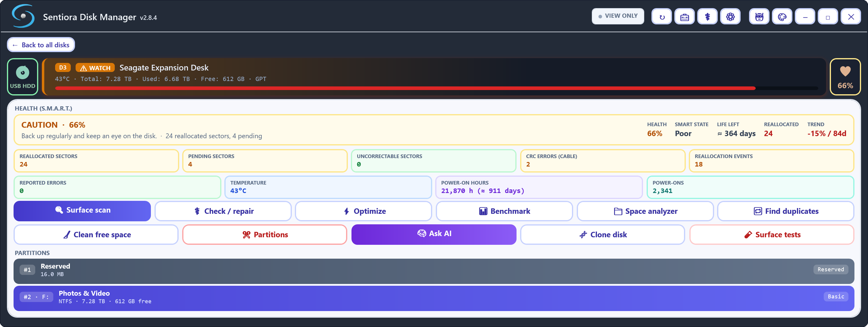Click the trend value -15% / 84d
The width and height of the screenshot is (868, 327).
click(826, 133)
